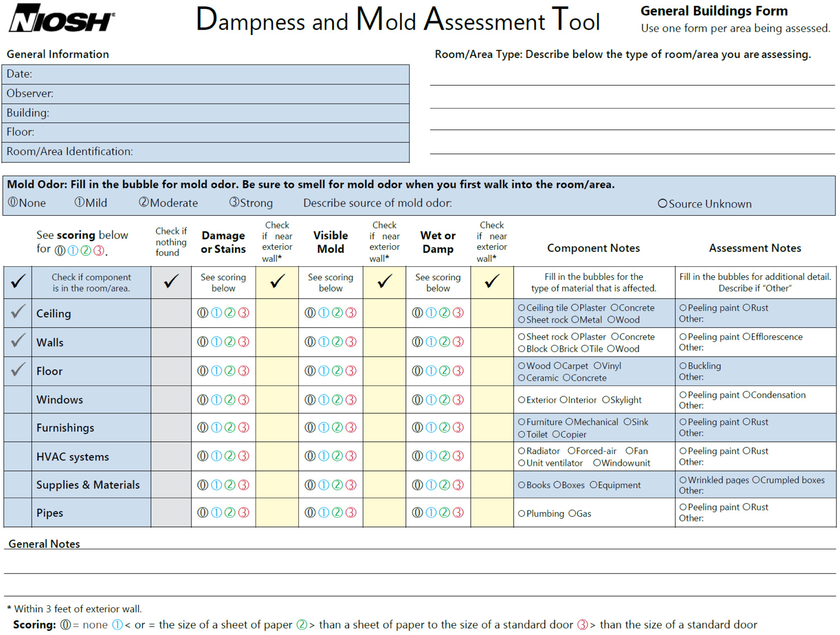Click the NIOSH logo
Screen dimensions: 840x635
click(61, 18)
